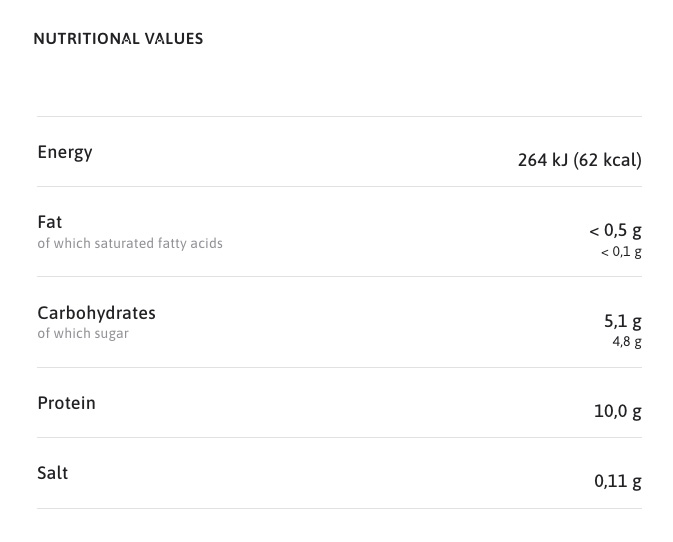Select the 0,11 g salt value

(617, 481)
